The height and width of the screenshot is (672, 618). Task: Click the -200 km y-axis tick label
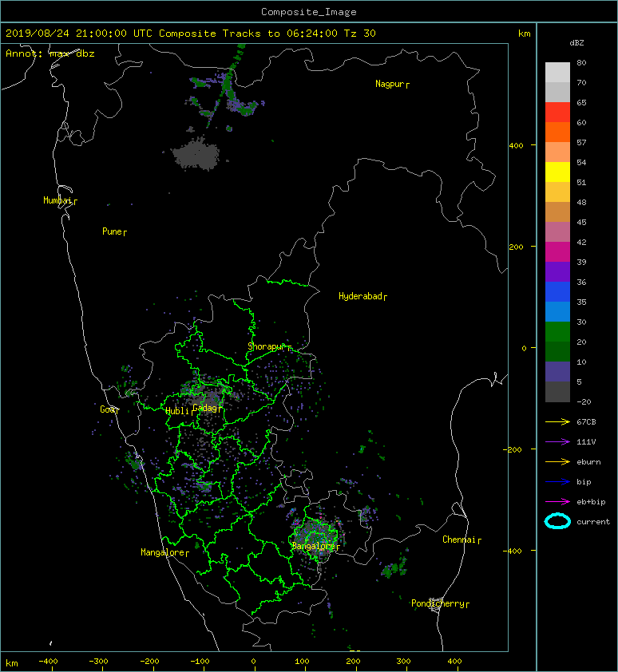point(513,449)
